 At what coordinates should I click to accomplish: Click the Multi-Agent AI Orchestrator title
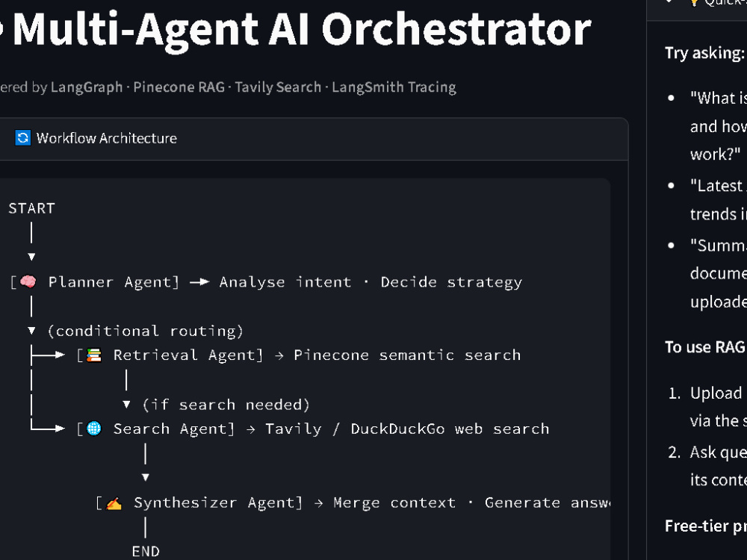(x=295, y=30)
